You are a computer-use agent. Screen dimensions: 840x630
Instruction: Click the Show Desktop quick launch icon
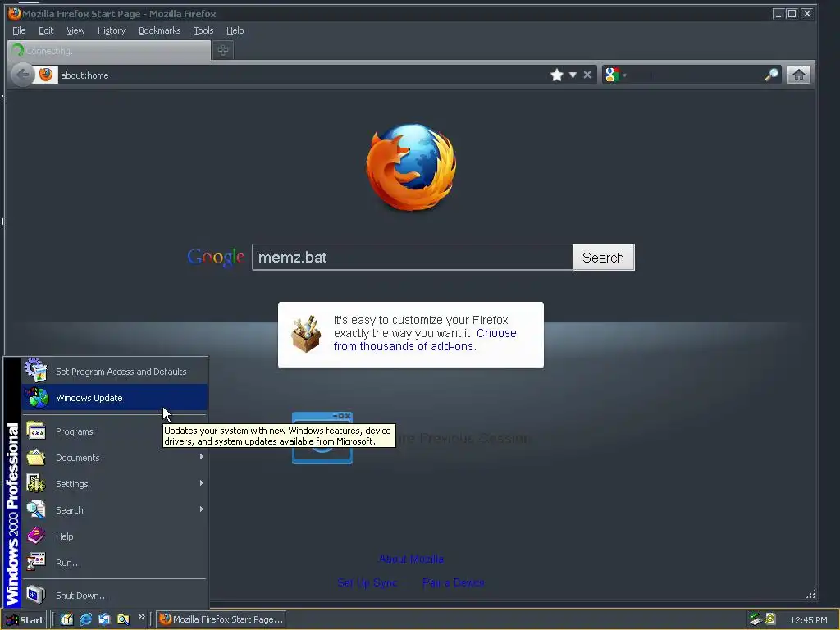pos(66,619)
